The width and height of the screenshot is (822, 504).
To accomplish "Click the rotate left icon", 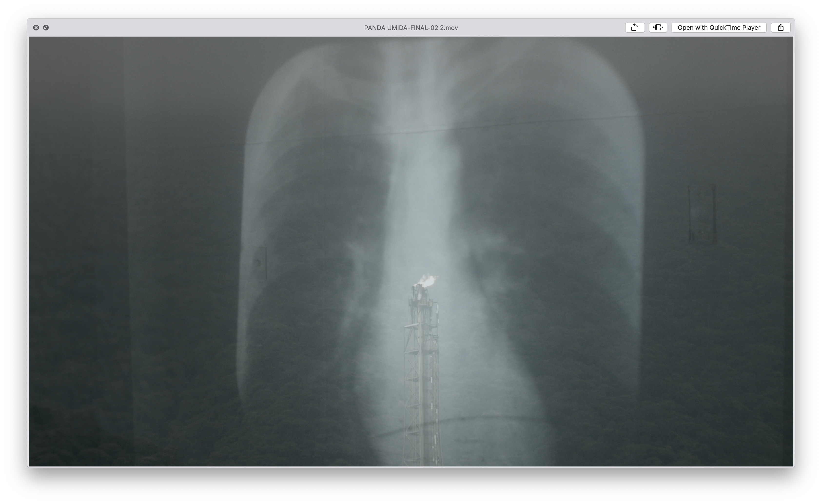I will tap(635, 27).
